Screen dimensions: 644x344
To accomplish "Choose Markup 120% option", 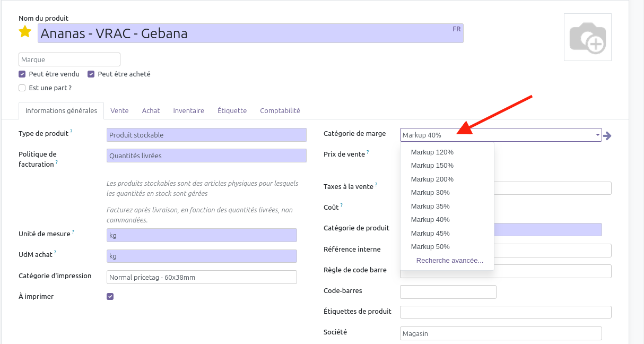I will tap(432, 152).
